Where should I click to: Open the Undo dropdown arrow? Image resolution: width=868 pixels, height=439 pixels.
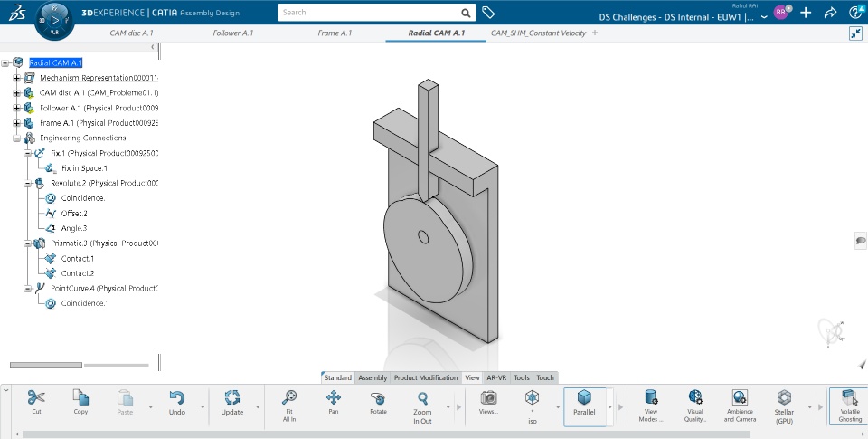coord(202,407)
